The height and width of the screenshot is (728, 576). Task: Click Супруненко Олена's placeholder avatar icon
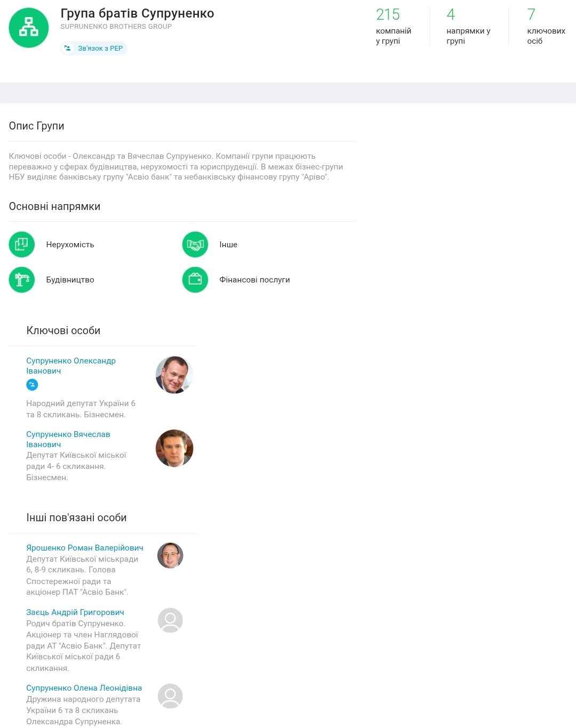click(170, 696)
